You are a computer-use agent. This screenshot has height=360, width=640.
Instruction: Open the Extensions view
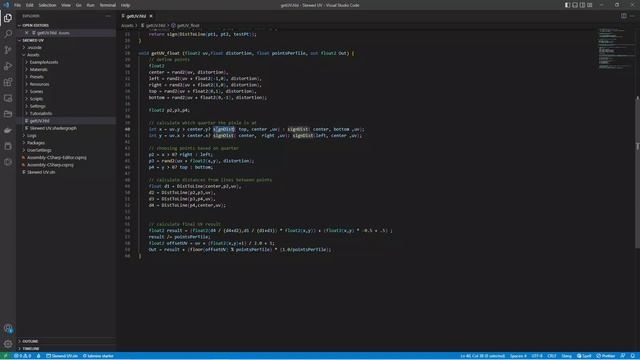point(8,82)
